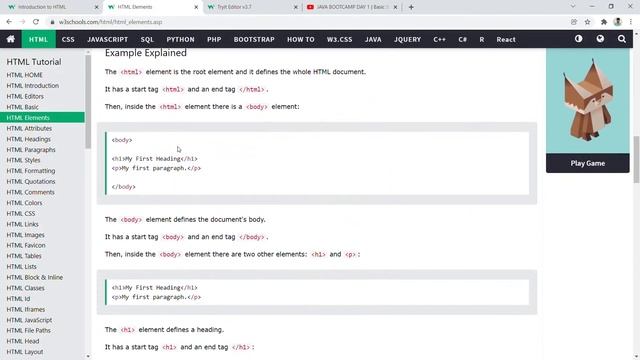640x360 pixels.
Task: Open PHP in top navigation bar
Action: click(214, 39)
